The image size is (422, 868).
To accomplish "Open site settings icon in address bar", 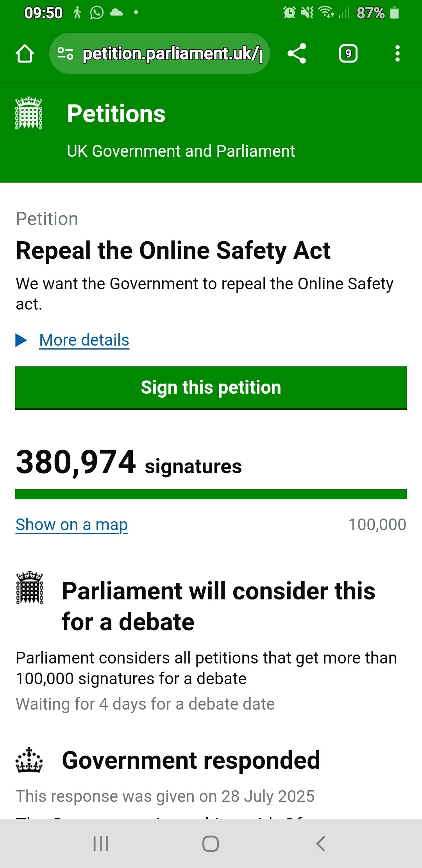I will point(65,54).
